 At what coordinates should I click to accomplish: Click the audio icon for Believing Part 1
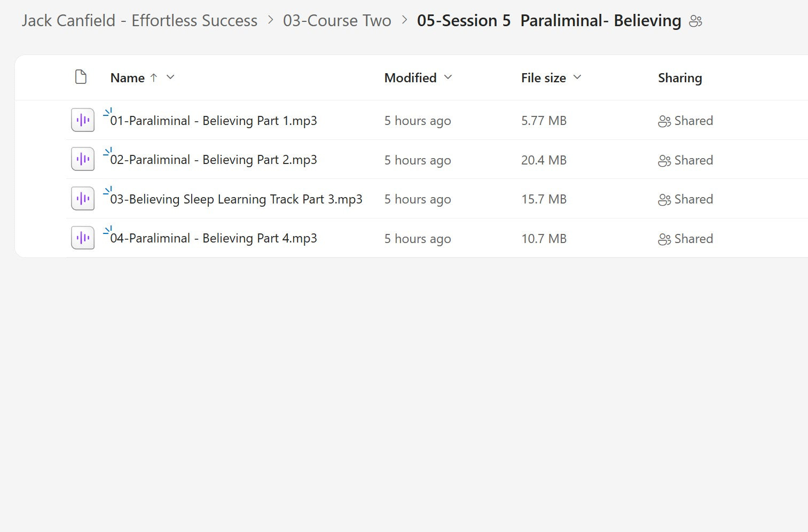pyautogui.click(x=82, y=120)
